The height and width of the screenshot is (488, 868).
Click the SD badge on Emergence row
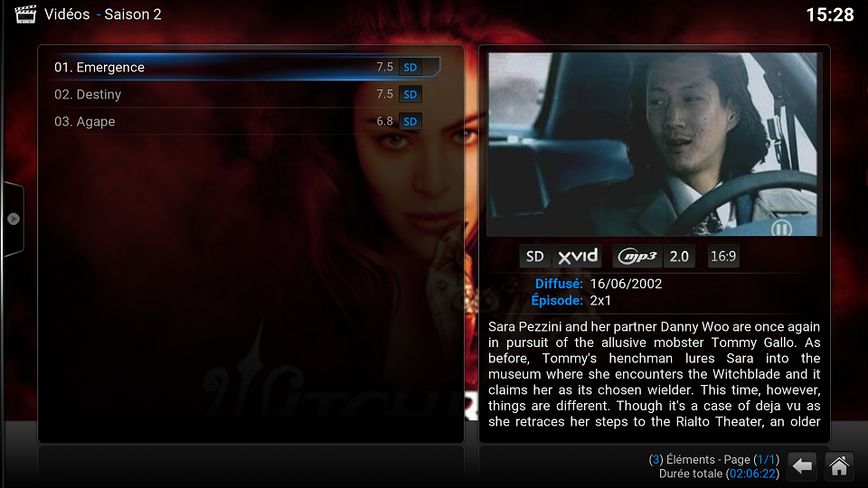pos(410,68)
